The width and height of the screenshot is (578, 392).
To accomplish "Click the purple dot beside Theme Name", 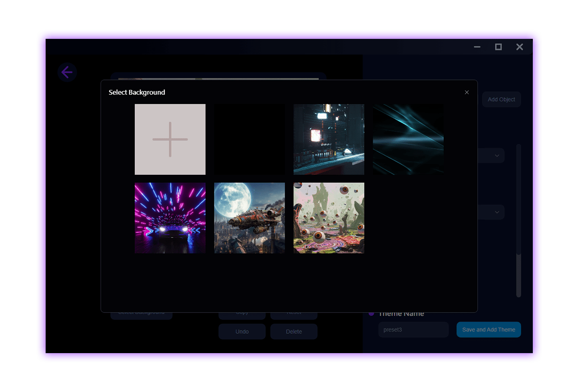I will (372, 313).
